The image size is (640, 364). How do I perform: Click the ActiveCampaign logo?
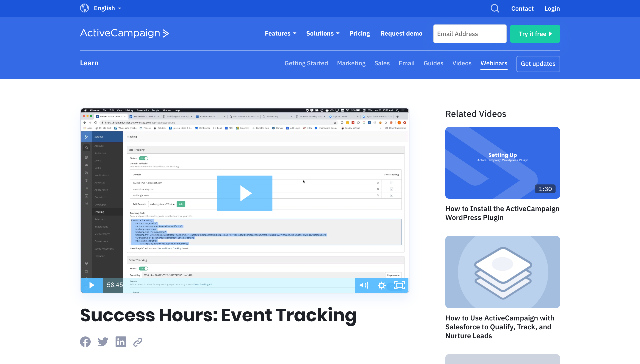pyautogui.click(x=124, y=33)
